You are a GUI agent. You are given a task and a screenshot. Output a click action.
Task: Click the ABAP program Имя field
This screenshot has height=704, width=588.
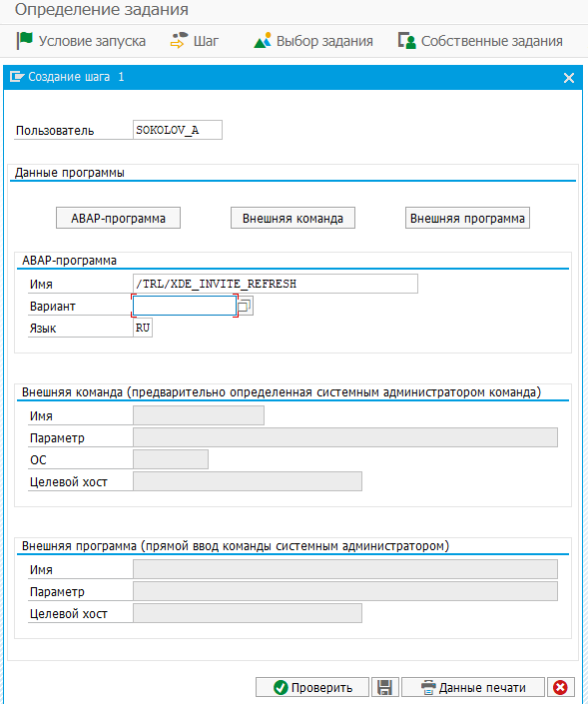(x=276, y=284)
